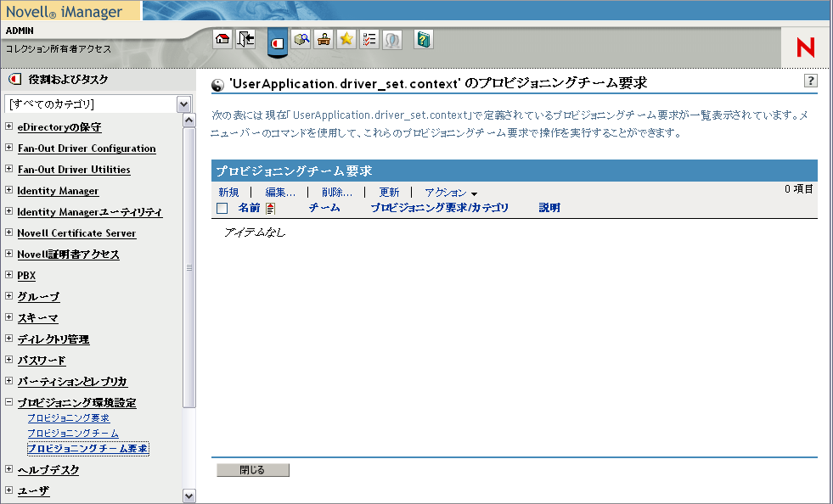Open the スキーマ category link

[x=37, y=318]
